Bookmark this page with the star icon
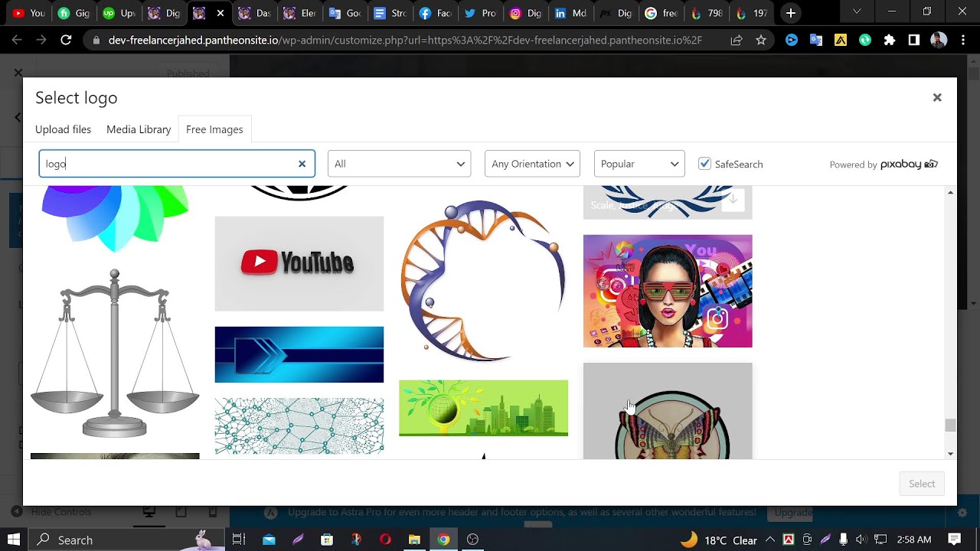This screenshot has height=551, width=980. 760,40
